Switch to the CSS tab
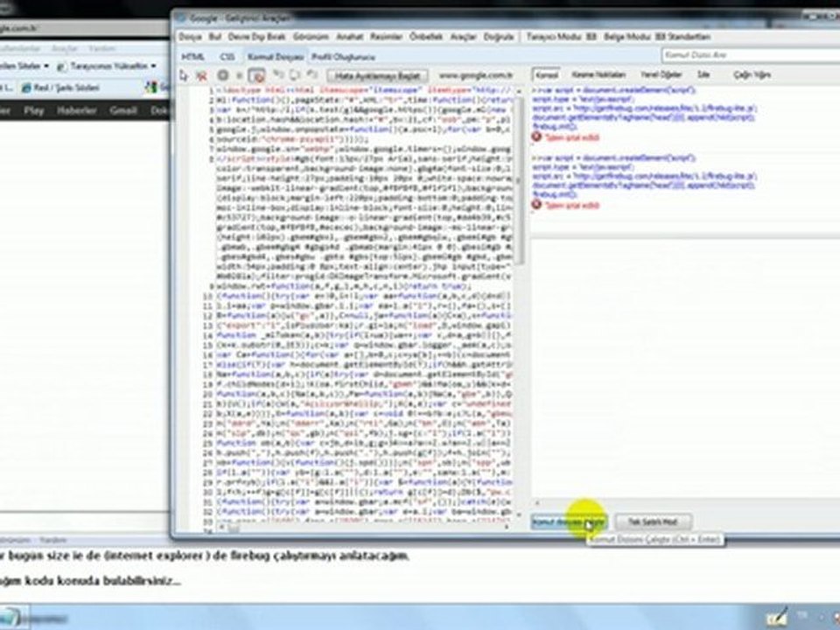 (x=227, y=57)
